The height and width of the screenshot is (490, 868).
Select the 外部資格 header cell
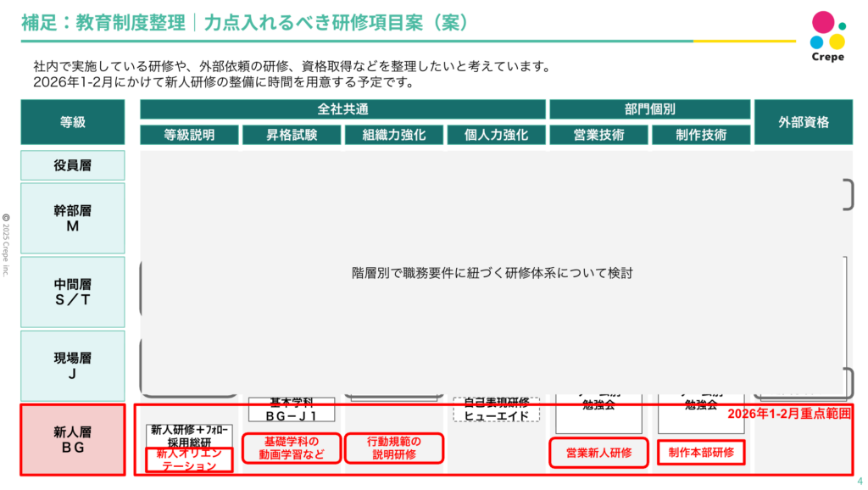(x=804, y=122)
